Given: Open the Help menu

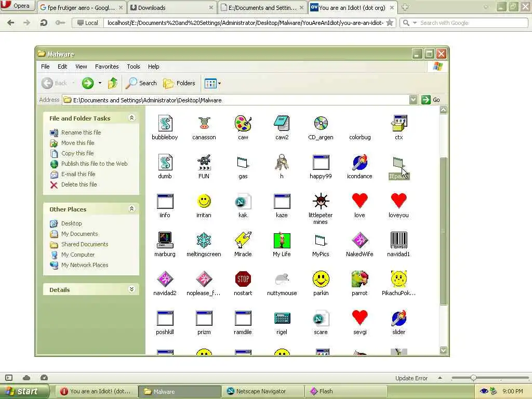Looking at the screenshot, I should [x=153, y=66].
